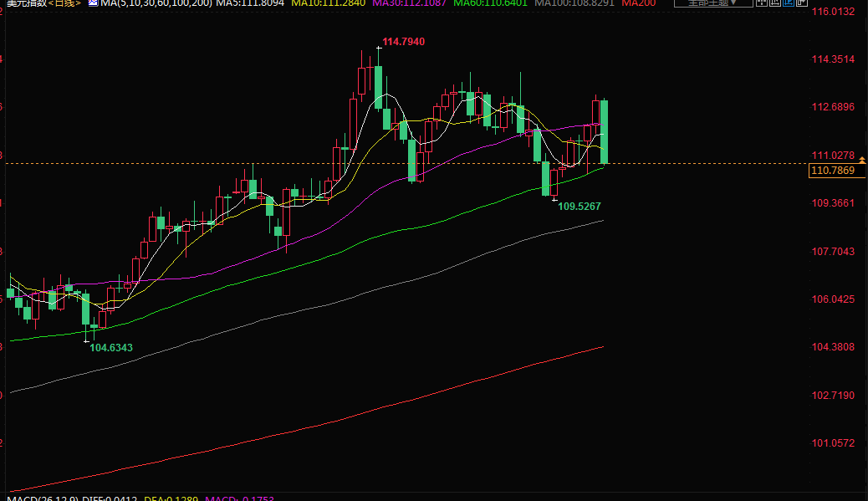Click the 104.6343 low price marker

111,347
